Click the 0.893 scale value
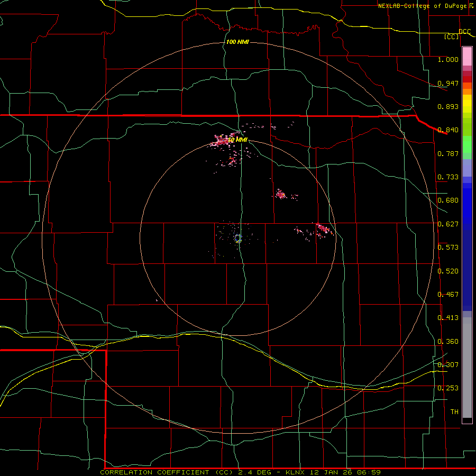This screenshot has width=476, height=476. point(448,106)
